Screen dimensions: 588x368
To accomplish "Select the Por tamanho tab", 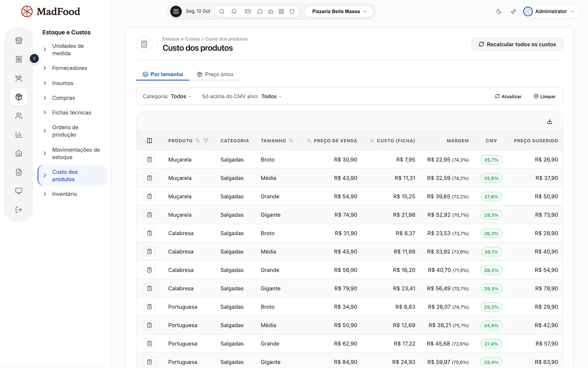I will tap(163, 74).
